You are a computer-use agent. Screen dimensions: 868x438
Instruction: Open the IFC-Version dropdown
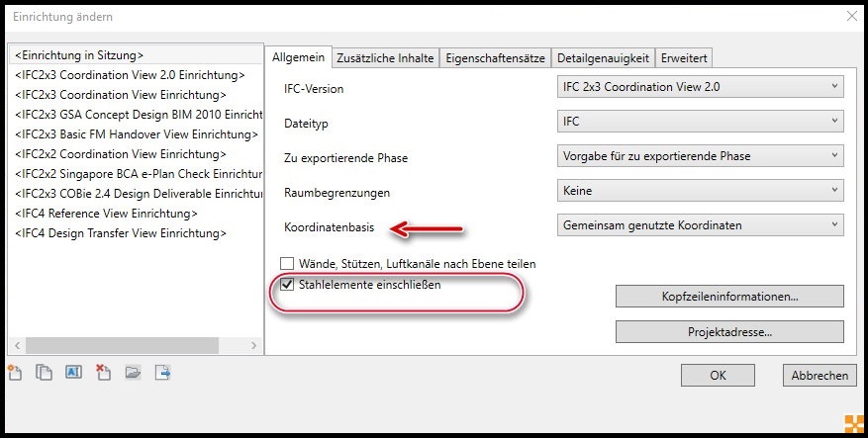click(x=700, y=87)
